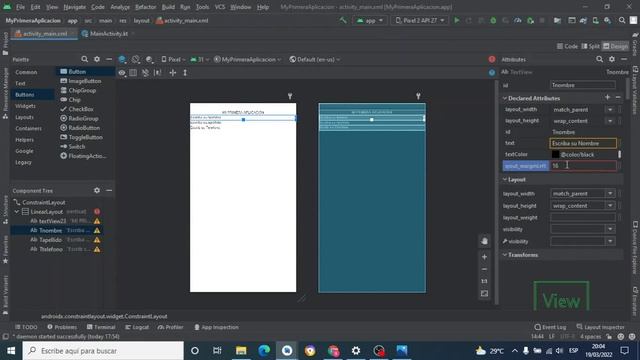
Task: Open the MyPrimeraAplicacion theme dropdown
Action: 247,59
